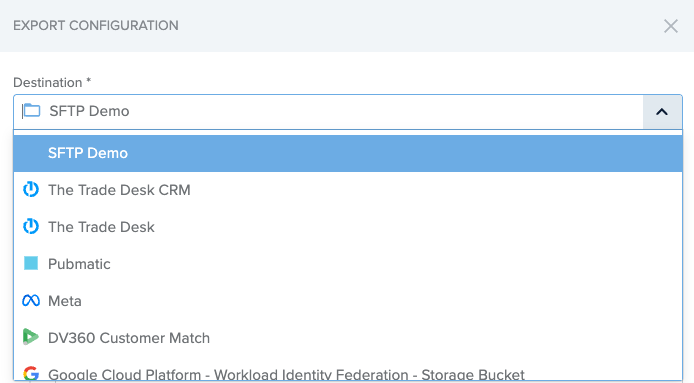
Task: Focus the Destination search input field
Action: click(328, 112)
